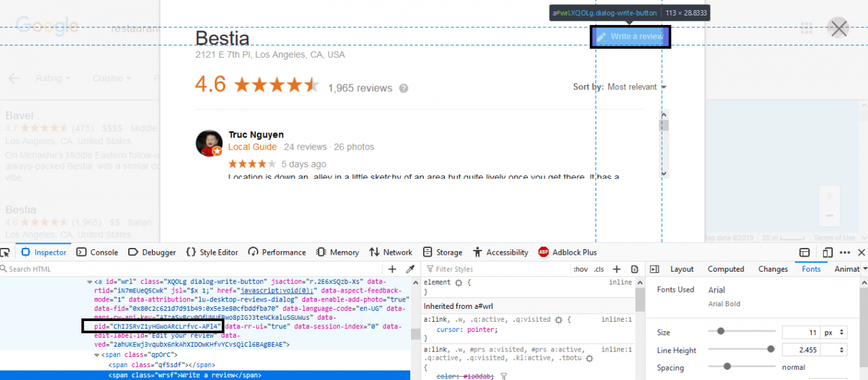
Task: Adjust the font Size slider
Action: click(742, 332)
